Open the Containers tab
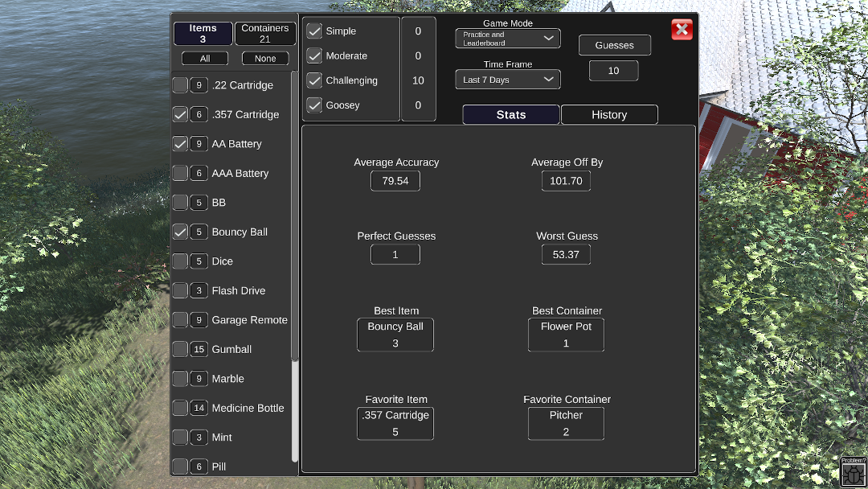The image size is (868, 489). tap(265, 33)
